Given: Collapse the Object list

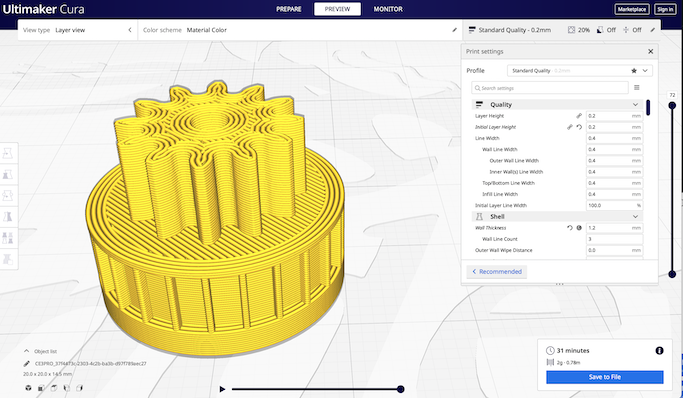Looking at the screenshot, I should [x=27, y=351].
